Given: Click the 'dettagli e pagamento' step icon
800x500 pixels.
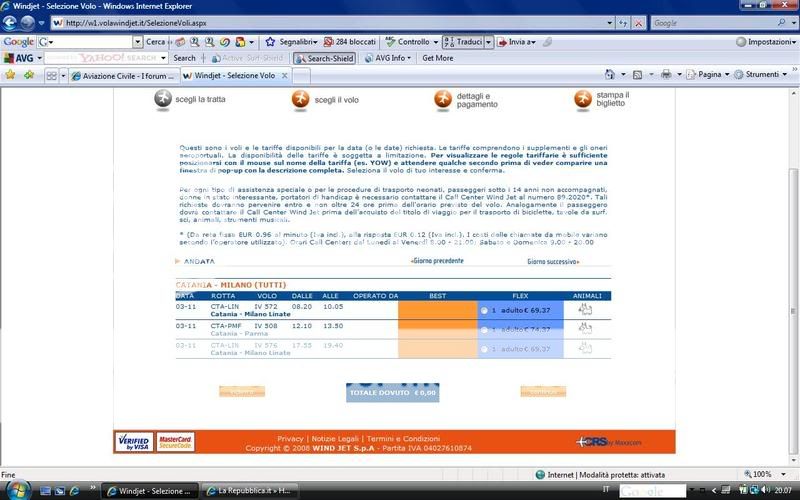Looking at the screenshot, I should [442, 99].
